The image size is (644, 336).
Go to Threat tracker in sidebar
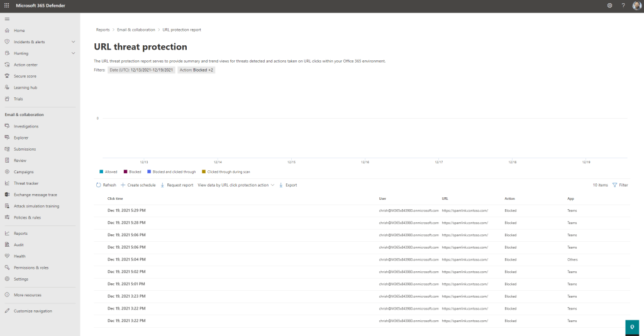26,183
